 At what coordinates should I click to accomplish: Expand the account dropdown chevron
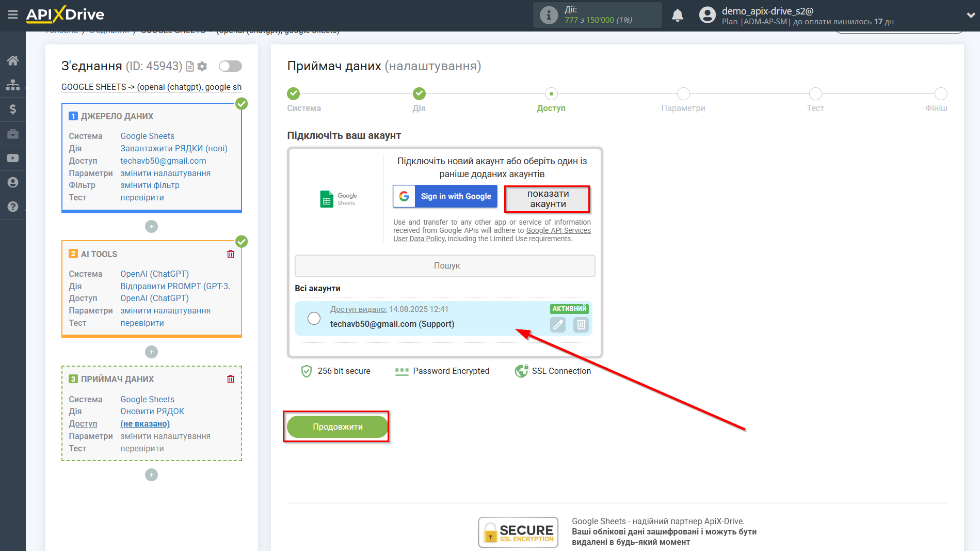(x=970, y=15)
